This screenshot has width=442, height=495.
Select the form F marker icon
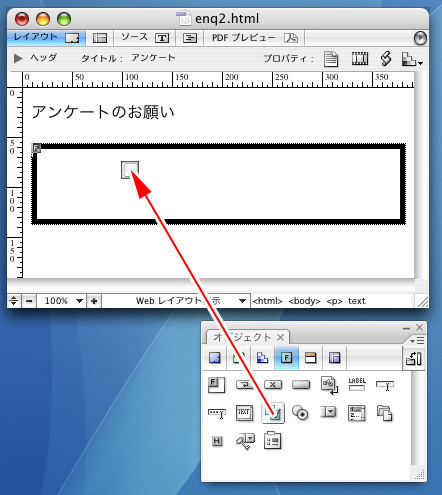coord(36,148)
